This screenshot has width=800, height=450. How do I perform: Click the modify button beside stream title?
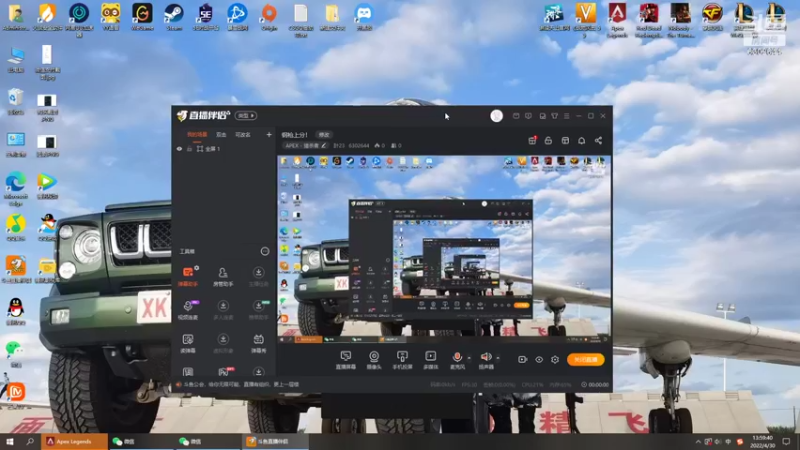(x=324, y=135)
